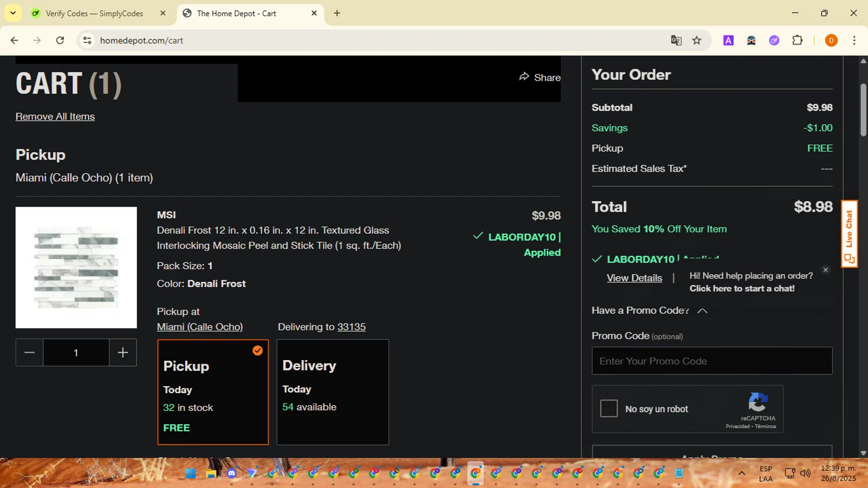This screenshot has width=868, height=488.
Task: Click the Enter Your Promo Code field
Action: [712, 361]
